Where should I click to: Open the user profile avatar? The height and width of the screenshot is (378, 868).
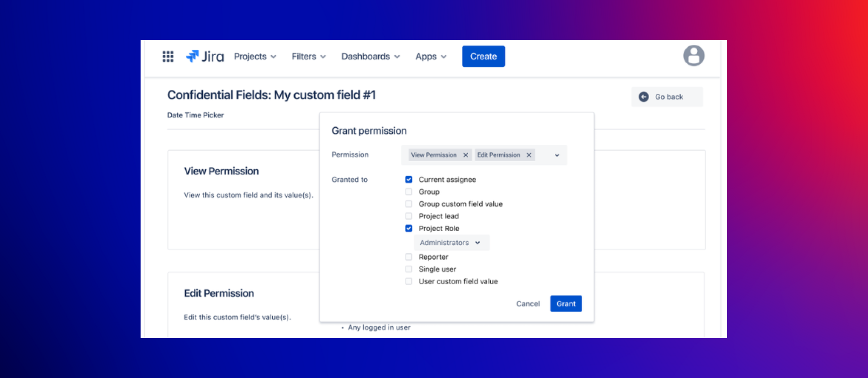[x=694, y=56]
